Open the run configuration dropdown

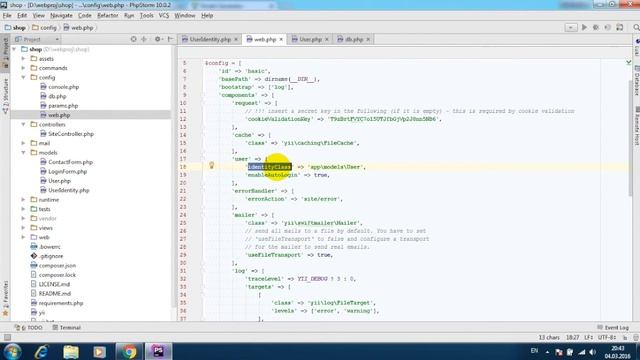[571, 27]
